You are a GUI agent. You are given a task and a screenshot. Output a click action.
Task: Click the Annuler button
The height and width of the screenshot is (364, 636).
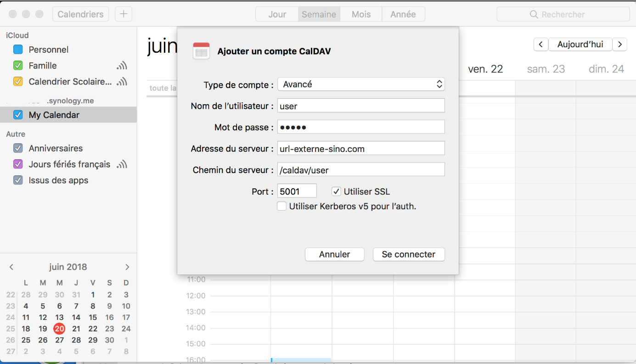click(334, 254)
